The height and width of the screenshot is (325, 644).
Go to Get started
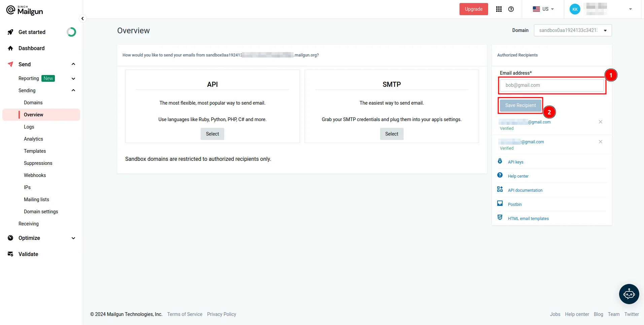(x=32, y=32)
